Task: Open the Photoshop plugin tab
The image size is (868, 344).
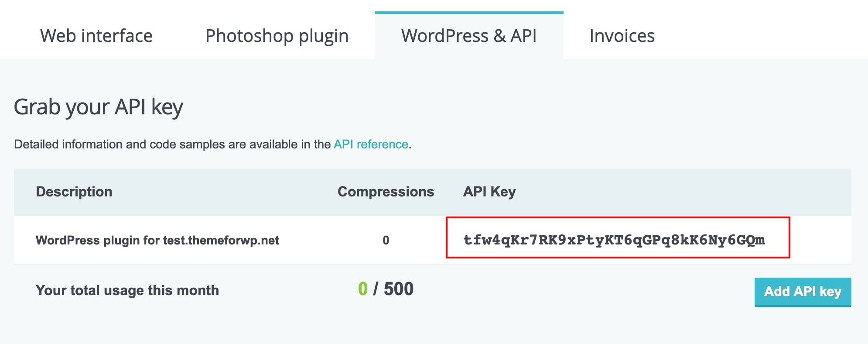Action: click(x=277, y=36)
